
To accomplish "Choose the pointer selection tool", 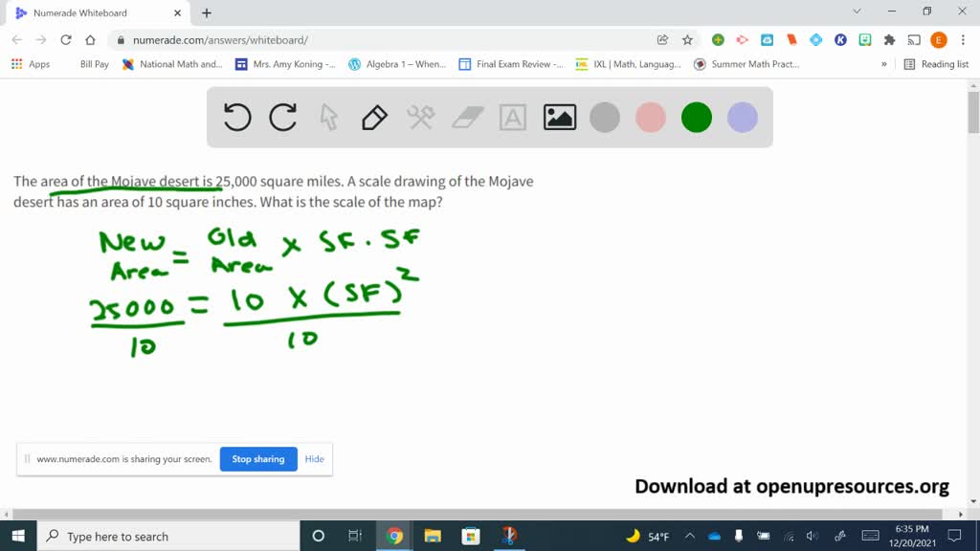I will (329, 118).
